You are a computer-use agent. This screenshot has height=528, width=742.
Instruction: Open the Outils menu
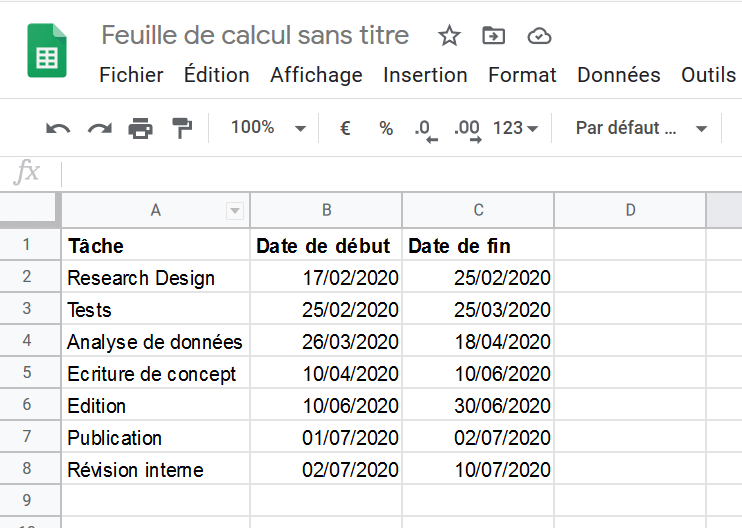coord(708,75)
